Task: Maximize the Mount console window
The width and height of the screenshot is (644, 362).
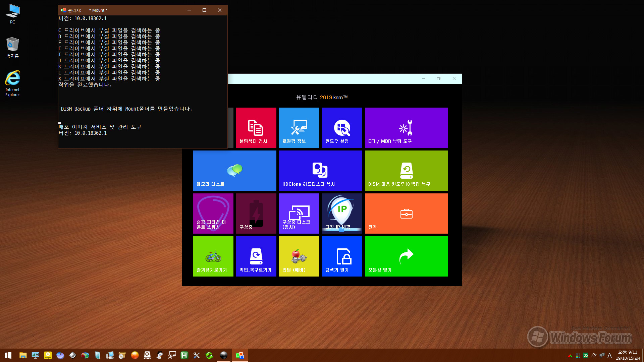Action: click(x=204, y=10)
